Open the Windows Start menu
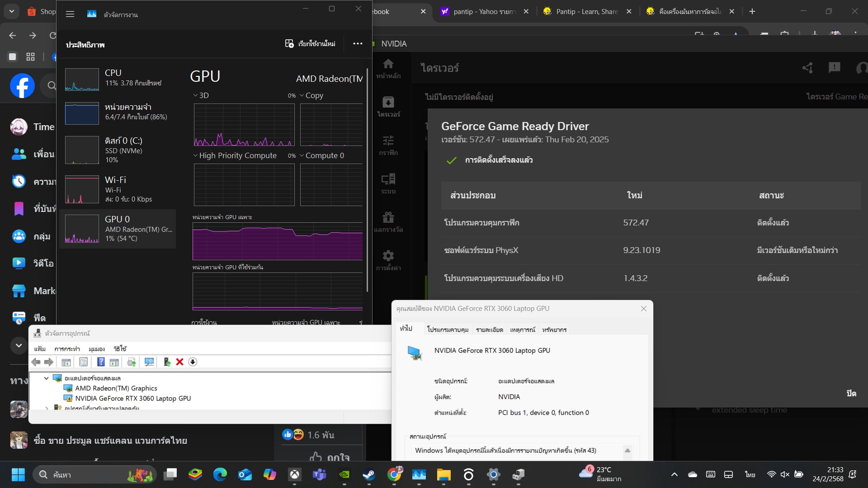The height and width of the screenshot is (488, 868). 18,474
